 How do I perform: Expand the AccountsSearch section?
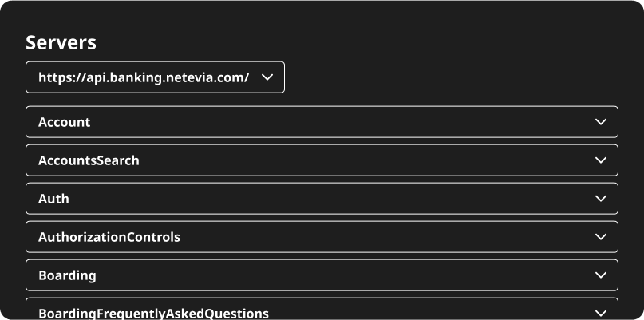click(x=322, y=160)
